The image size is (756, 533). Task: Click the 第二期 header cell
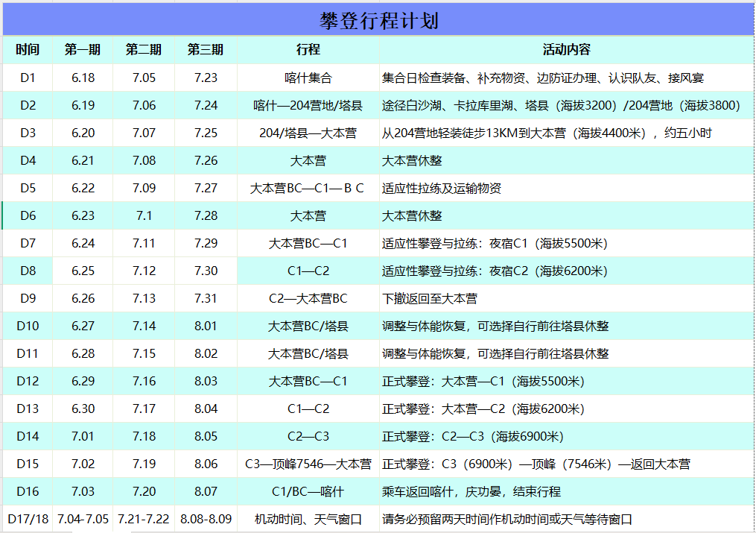[144, 50]
